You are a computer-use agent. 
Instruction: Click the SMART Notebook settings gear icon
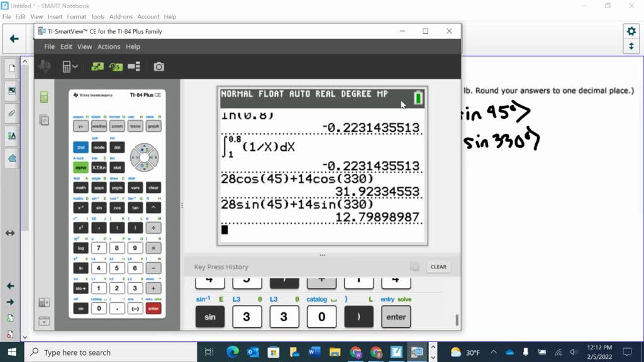pos(631,31)
